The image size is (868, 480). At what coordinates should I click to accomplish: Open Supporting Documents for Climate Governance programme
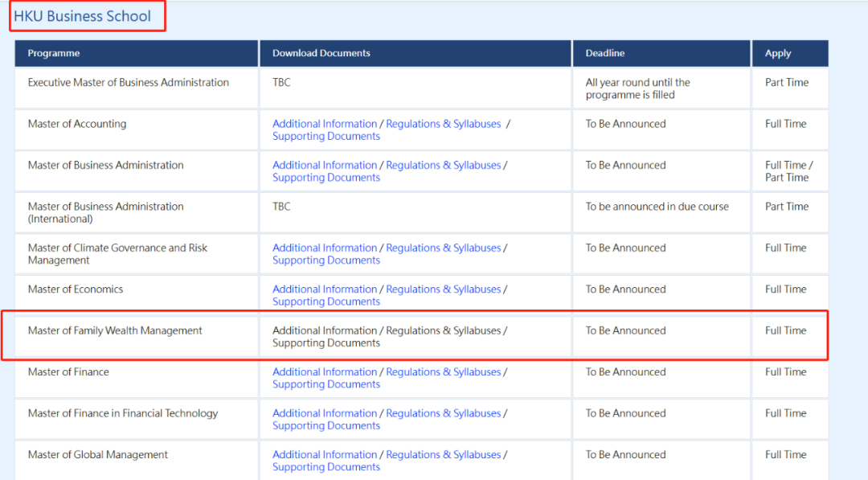pyautogui.click(x=326, y=261)
